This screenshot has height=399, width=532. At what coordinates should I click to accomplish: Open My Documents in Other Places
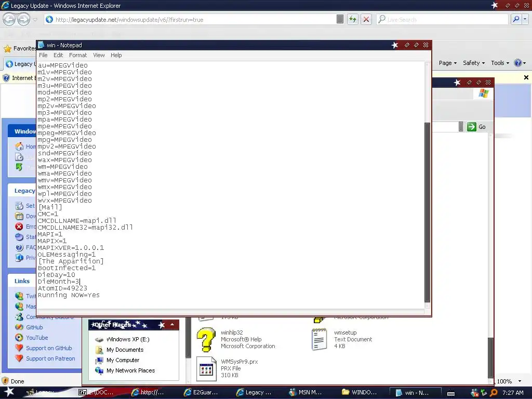(x=125, y=350)
